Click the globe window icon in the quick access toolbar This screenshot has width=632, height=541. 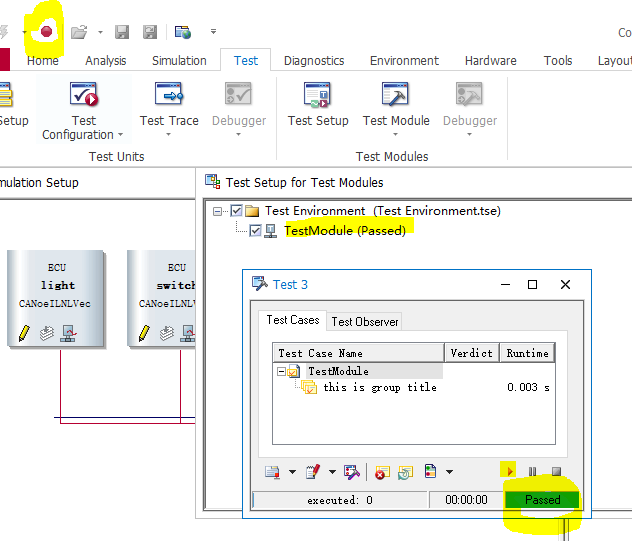coord(183,32)
